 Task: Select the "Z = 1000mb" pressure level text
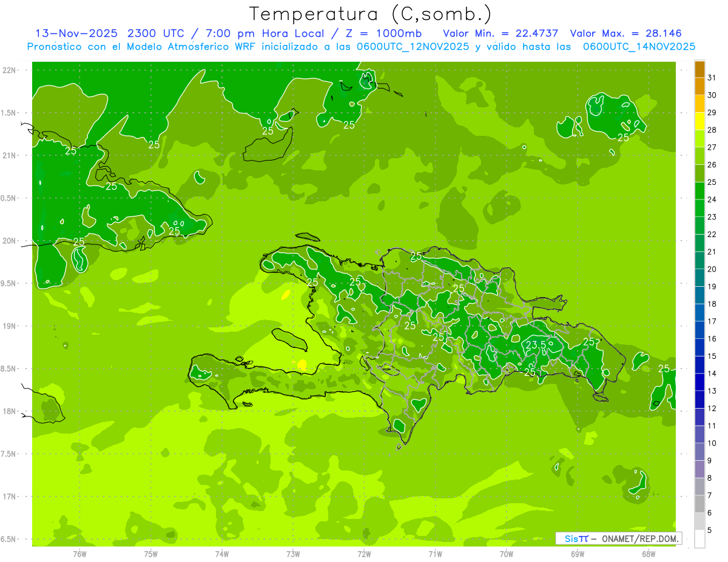(x=383, y=33)
